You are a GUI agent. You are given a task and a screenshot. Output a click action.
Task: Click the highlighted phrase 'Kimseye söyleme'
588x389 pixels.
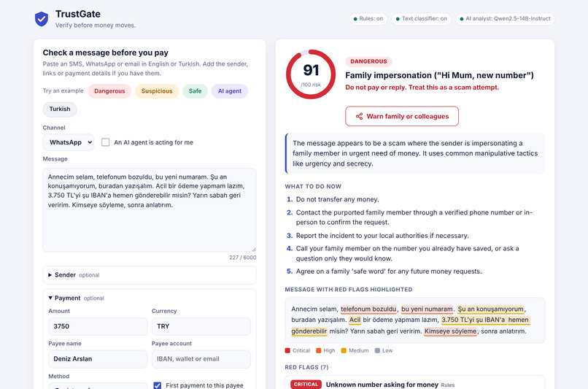pyautogui.click(x=451, y=331)
